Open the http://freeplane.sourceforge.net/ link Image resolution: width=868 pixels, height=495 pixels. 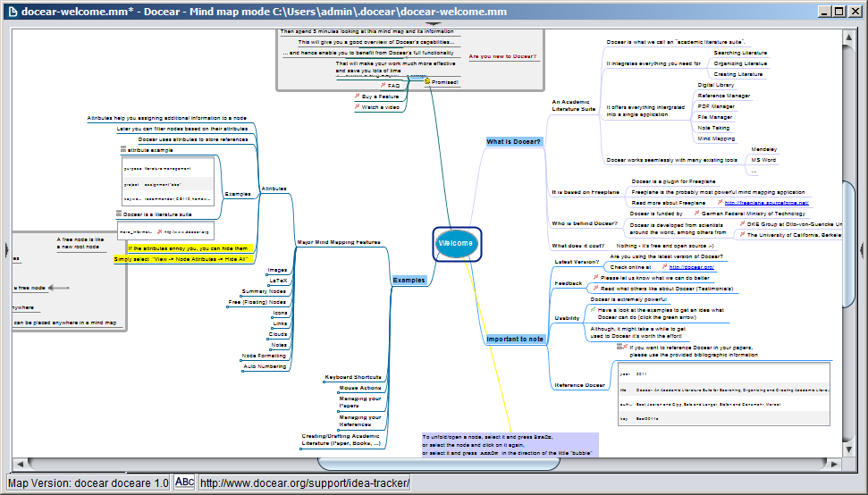pos(766,203)
